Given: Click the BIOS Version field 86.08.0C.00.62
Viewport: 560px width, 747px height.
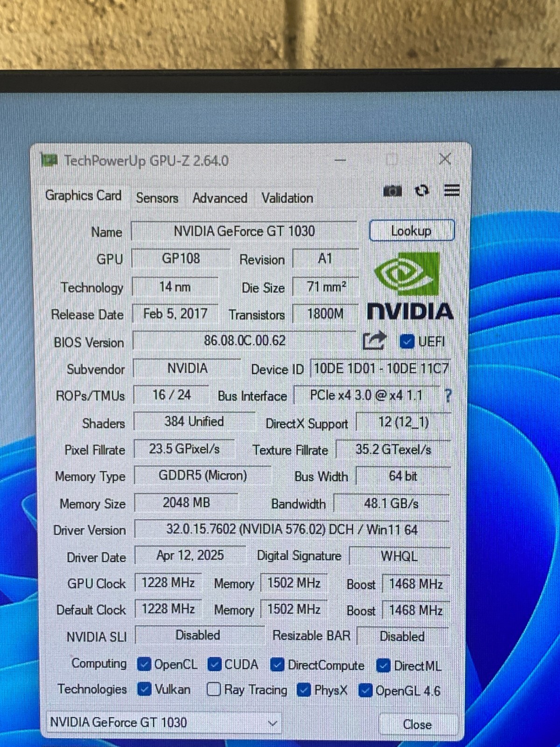Looking at the screenshot, I should 245,341.
